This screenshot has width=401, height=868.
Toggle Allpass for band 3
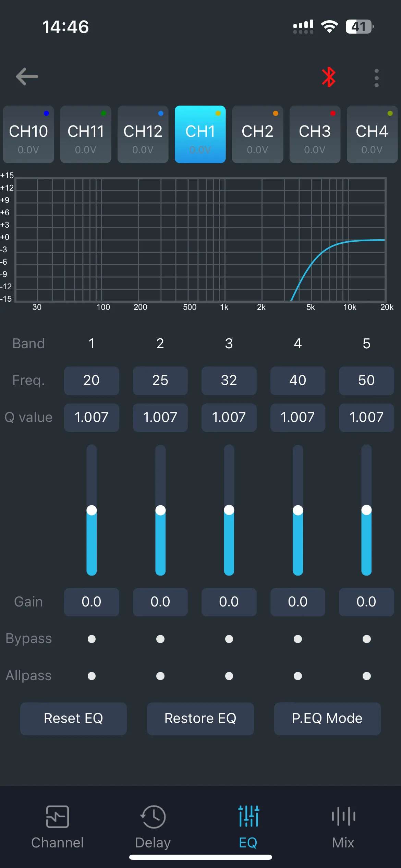229,676
